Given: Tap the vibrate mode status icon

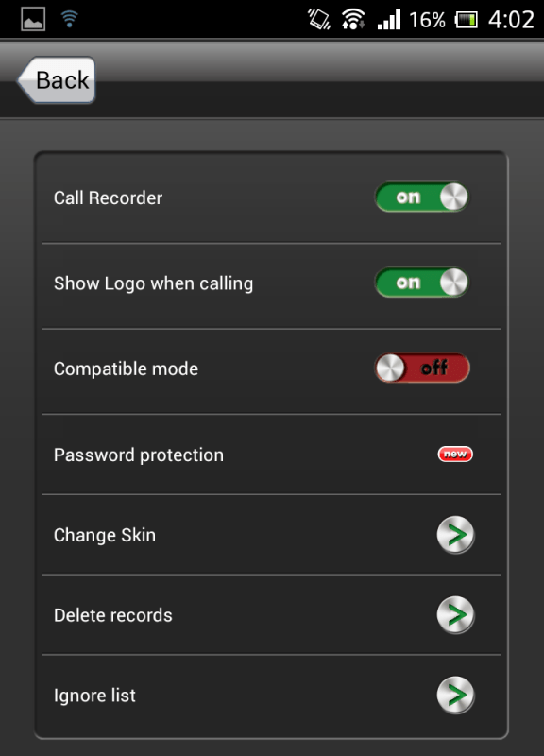Looking at the screenshot, I should pos(319,20).
